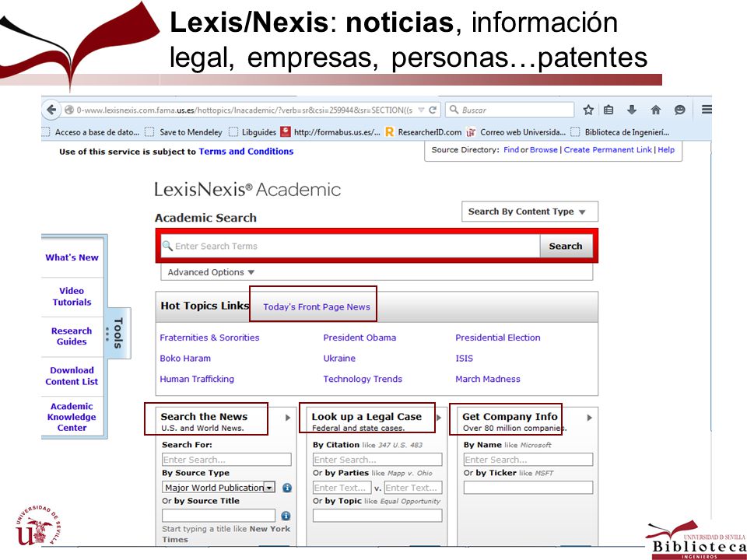Click the By Ticker field
747x560 pixels.
(528, 488)
